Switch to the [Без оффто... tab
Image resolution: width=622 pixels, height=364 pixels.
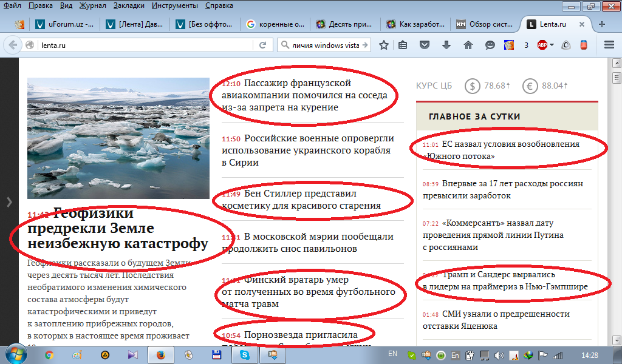(x=205, y=24)
